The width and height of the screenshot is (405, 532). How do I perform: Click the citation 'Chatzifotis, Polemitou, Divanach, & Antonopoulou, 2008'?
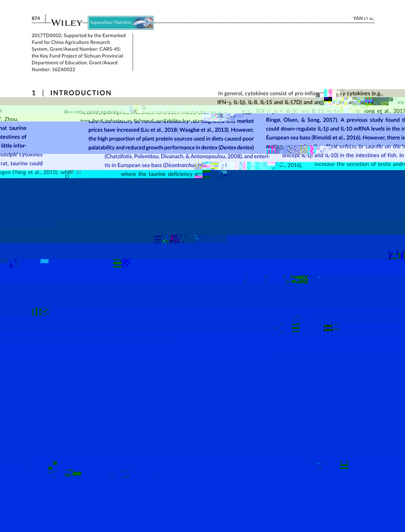pyautogui.click(x=173, y=156)
